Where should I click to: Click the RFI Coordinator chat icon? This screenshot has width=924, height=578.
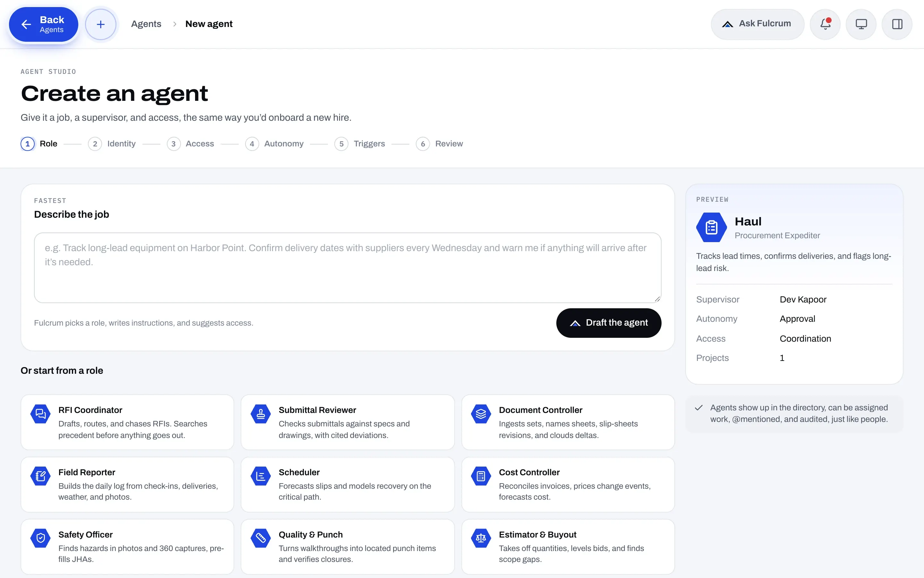(x=40, y=414)
